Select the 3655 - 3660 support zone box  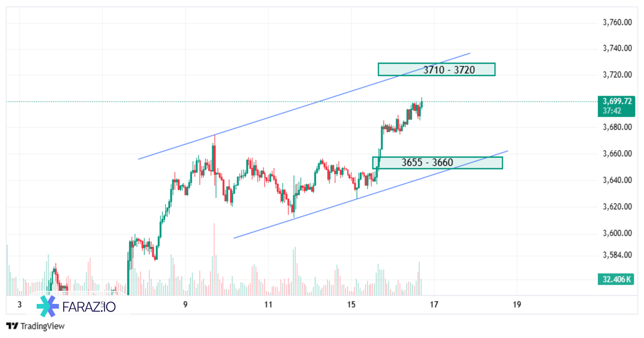pos(437,163)
